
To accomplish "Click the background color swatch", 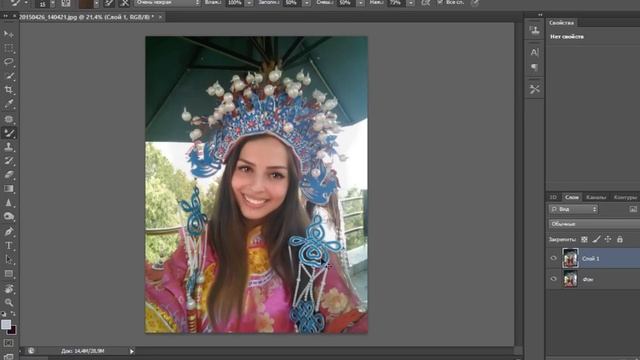I will coord(12,330).
